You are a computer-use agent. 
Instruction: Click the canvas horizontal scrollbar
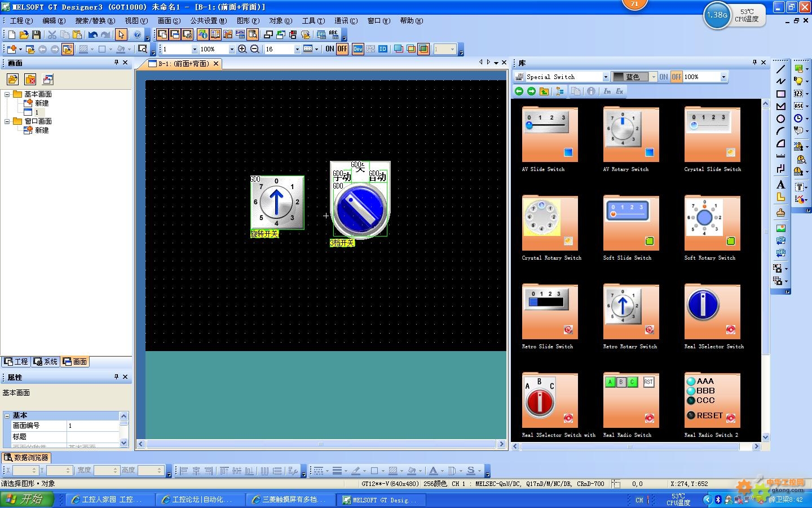click(321, 444)
